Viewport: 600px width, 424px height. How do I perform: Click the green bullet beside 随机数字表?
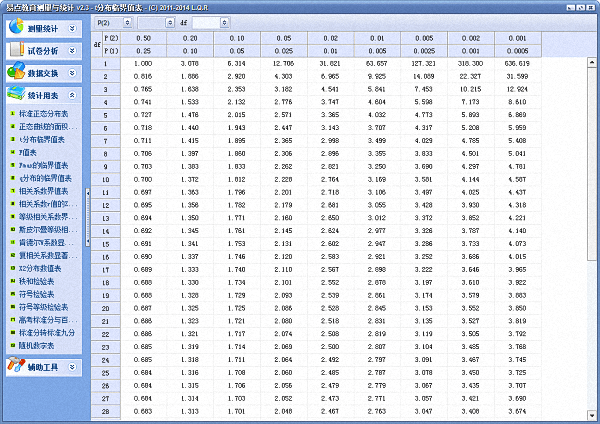(x=11, y=344)
